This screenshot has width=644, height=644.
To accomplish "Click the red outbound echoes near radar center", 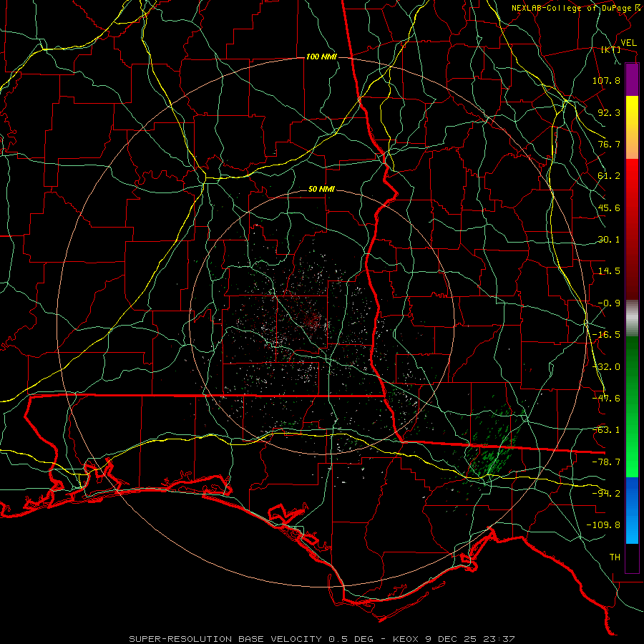I will click(313, 320).
